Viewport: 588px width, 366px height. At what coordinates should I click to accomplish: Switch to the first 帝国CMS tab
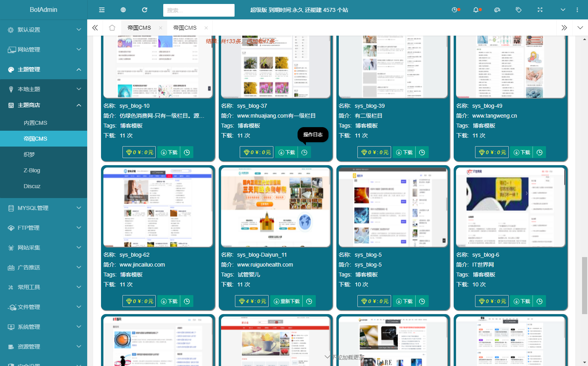(139, 28)
